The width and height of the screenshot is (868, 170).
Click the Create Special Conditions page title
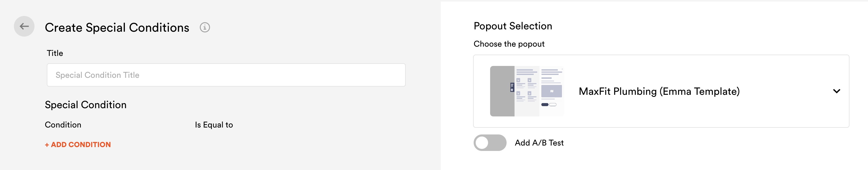coord(117,28)
